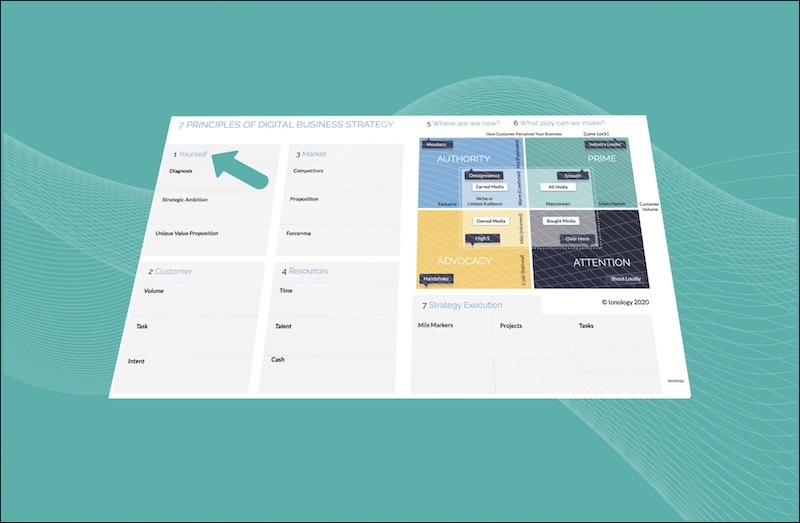Click the Over Here callout tag
Screen dimensions: 800x523
tap(577, 238)
